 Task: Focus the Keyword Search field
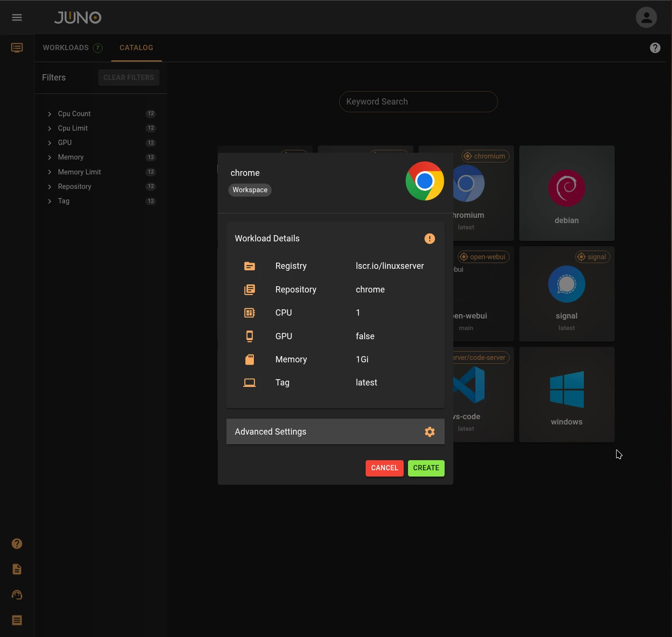coord(419,102)
